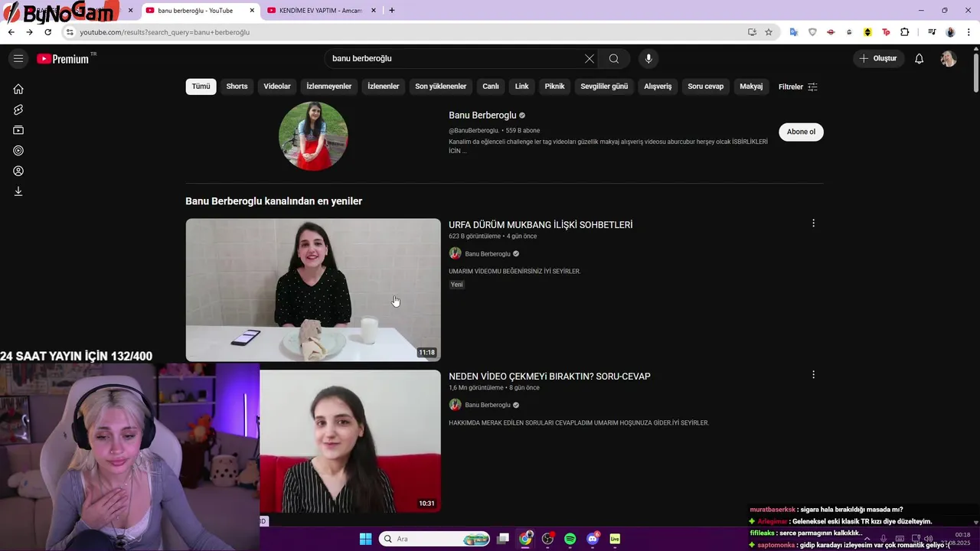Select the İzlenmeyenler filter chip
Image resolution: width=980 pixels, height=551 pixels.
(329, 86)
